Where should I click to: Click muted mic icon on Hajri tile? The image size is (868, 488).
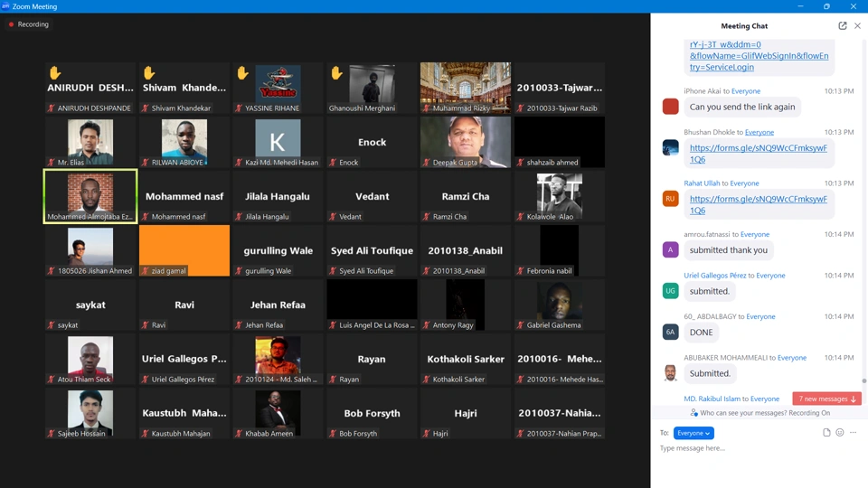pyautogui.click(x=426, y=433)
